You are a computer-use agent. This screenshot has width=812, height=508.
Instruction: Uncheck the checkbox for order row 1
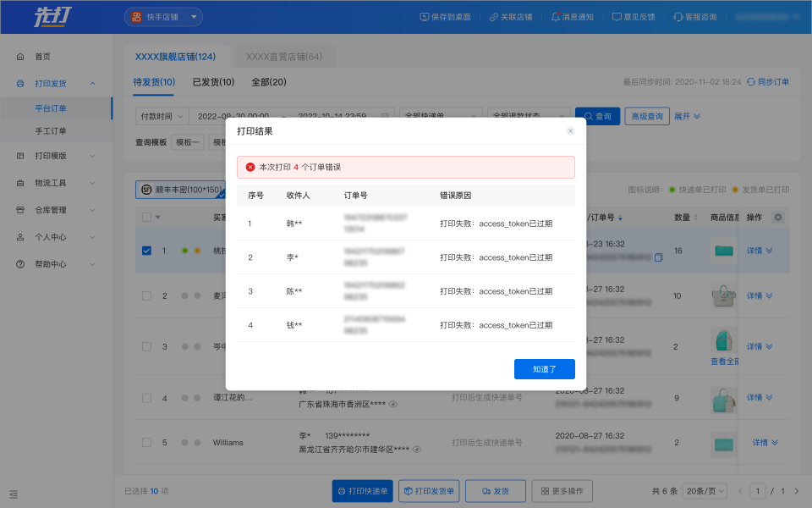pyautogui.click(x=146, y=251)
